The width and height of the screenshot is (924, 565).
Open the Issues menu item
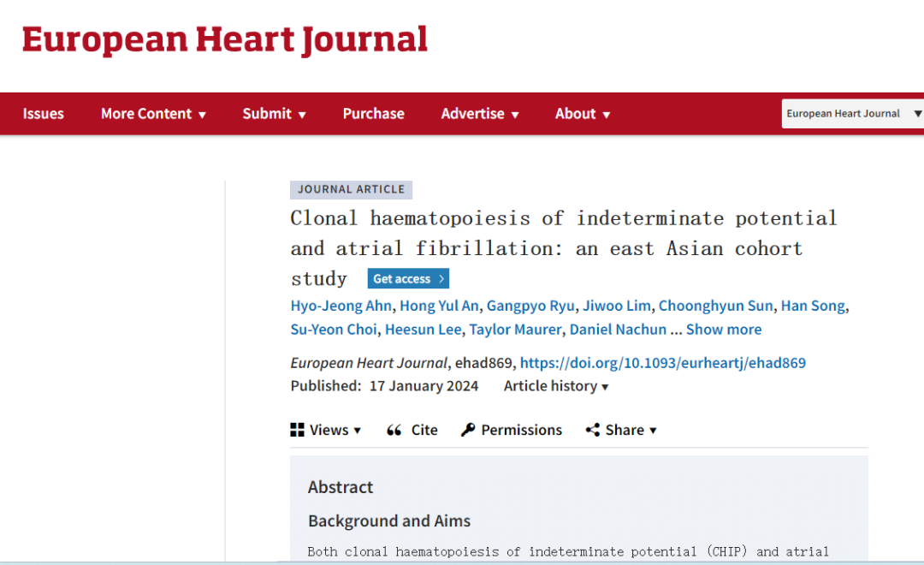pos(43,113)
